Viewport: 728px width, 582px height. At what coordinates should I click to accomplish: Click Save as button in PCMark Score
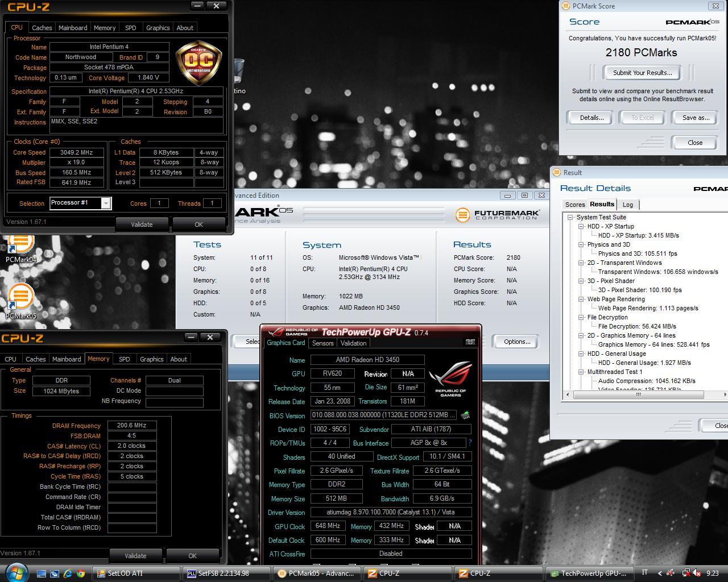pyautogui.click(x=696, y=118)
